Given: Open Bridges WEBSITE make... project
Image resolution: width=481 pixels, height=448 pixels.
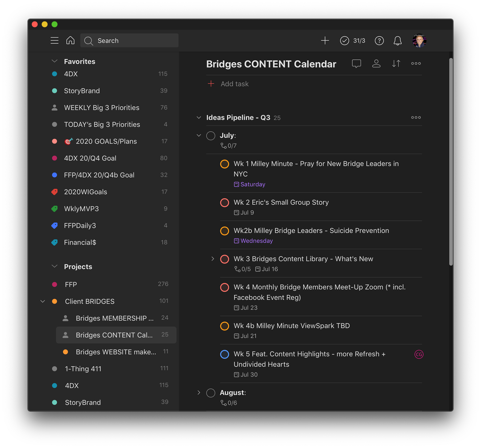Looking at the screenshot, I should pos(116,352).
